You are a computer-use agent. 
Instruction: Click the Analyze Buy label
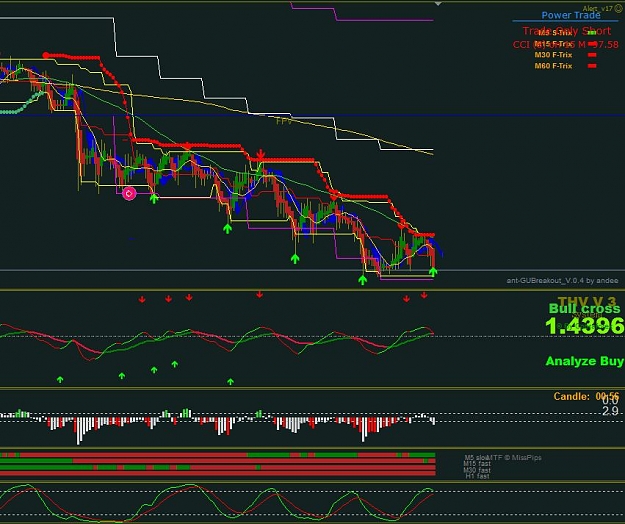(584, 361)
